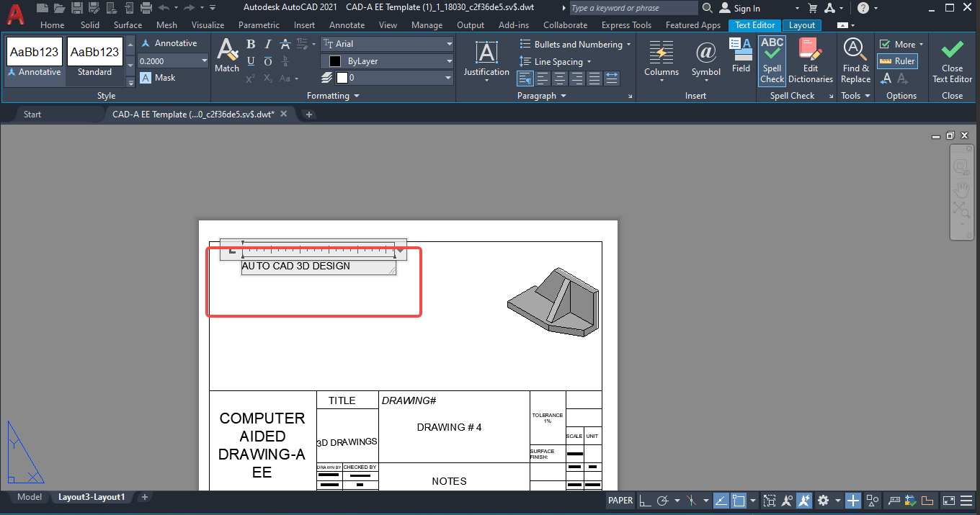Viewport: 980px width, 515px height.
Task: Toggle ortho mode in the status bar
Action: point(645,501)
